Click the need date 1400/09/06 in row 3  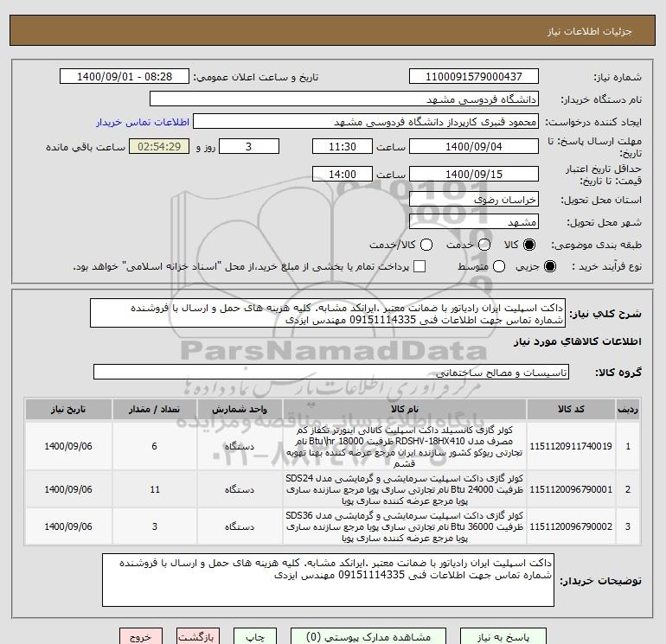[68, 526]
